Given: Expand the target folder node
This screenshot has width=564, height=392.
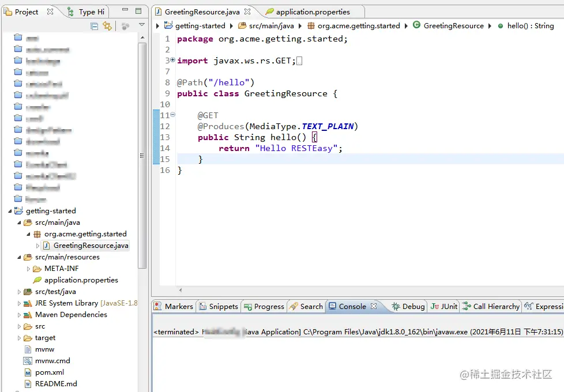Looking at the screenshot, I should [20, 338].
